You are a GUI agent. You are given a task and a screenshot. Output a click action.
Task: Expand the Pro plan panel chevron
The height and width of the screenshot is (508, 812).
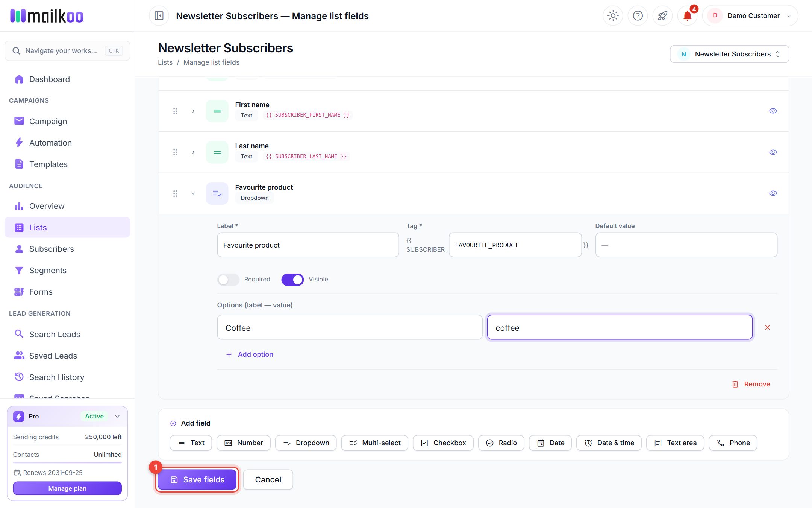tap(117, 416)
